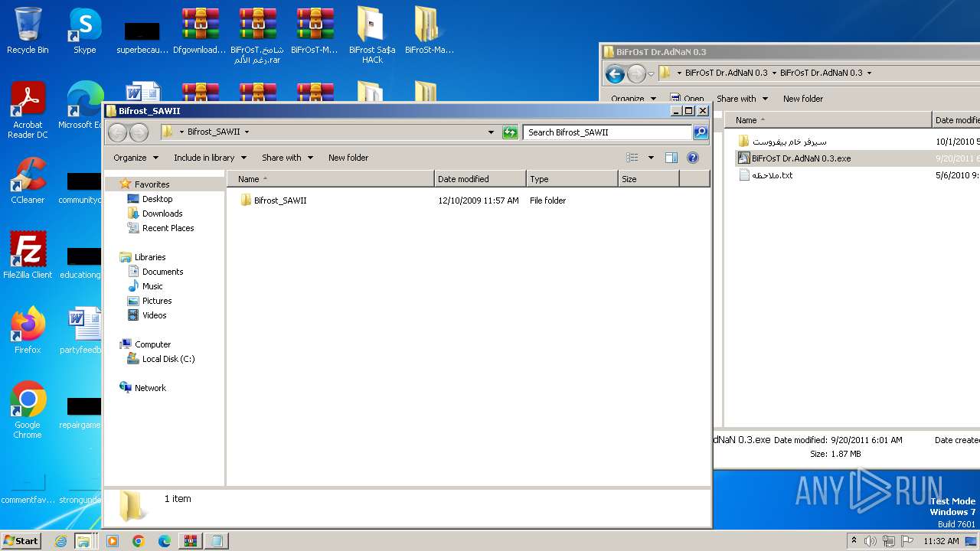This screenshot has width=980, height=551.
Task: Open Include in library dropdown
Action: pyautogui.click(x=210, y=158)
